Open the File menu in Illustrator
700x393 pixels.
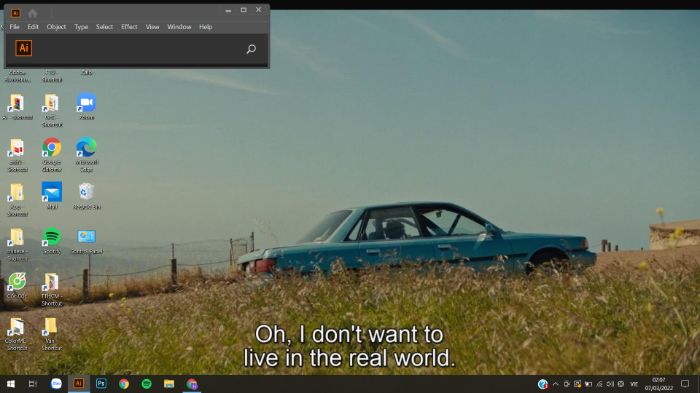[14, 27]
